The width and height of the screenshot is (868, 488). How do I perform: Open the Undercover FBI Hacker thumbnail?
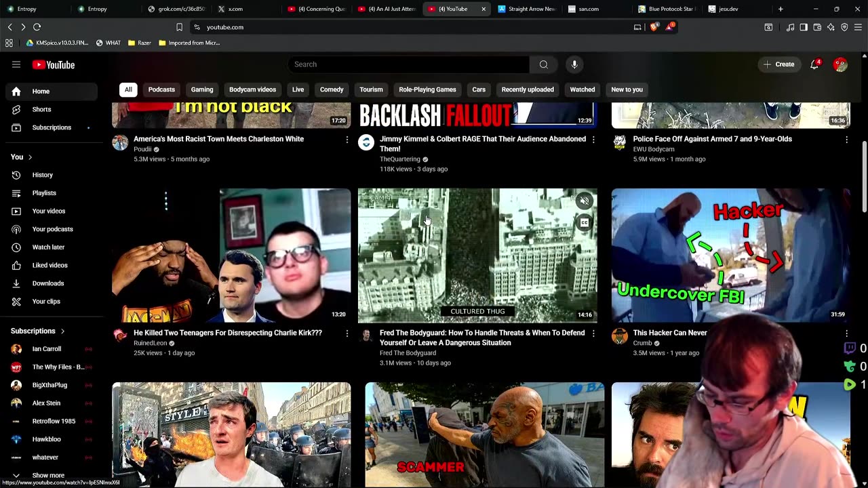(731, 255)
